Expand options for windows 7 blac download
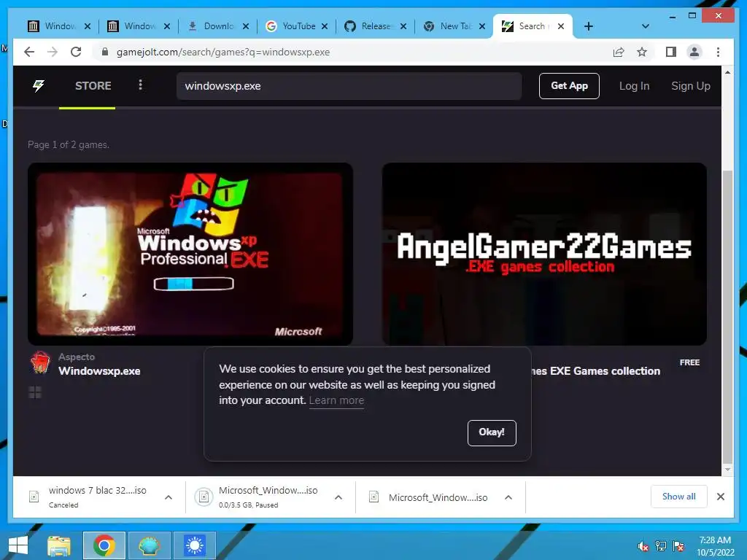Image resolution: width=747 pixels, height=560 pixels. tap(169, 497)
